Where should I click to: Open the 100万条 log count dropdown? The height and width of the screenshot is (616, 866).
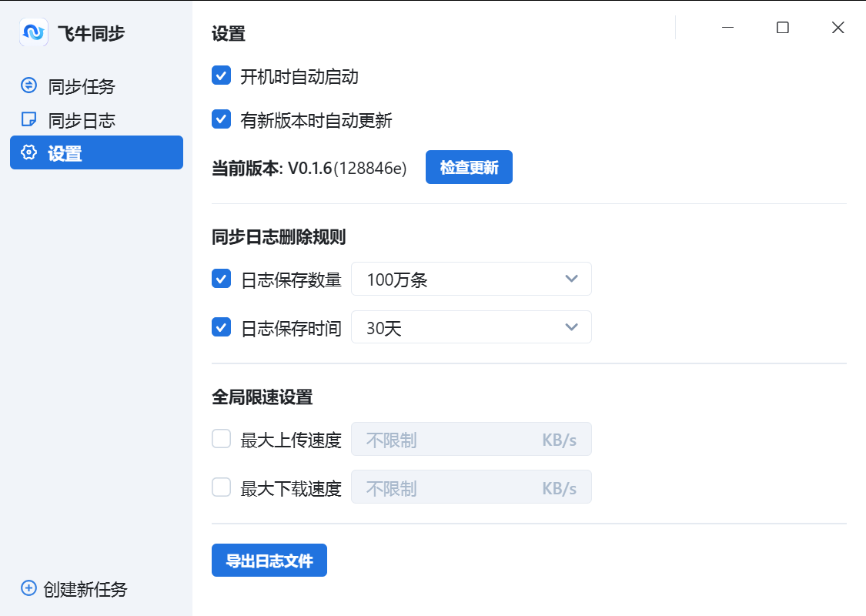point(471,279)
